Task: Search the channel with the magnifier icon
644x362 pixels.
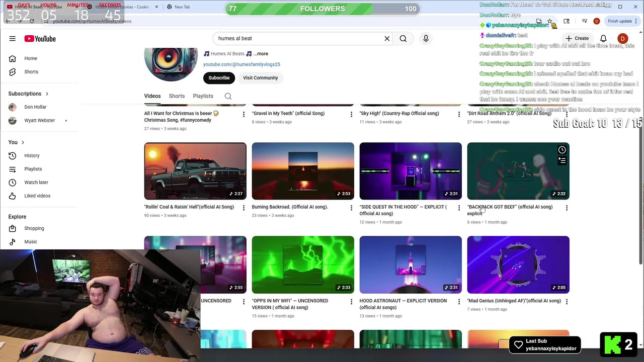Action: click(228, 96)
